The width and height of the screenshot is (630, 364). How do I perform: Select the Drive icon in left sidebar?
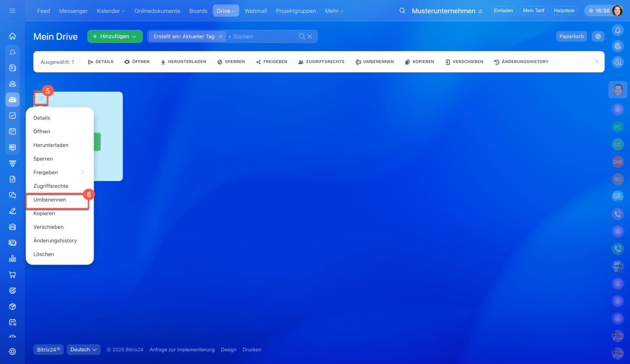coord(12,99)
